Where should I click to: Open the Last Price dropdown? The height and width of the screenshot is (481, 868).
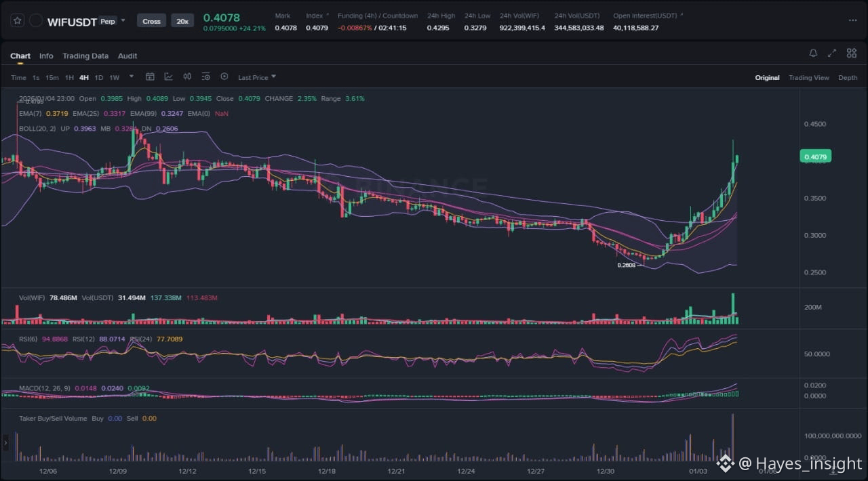coord(257,77)
